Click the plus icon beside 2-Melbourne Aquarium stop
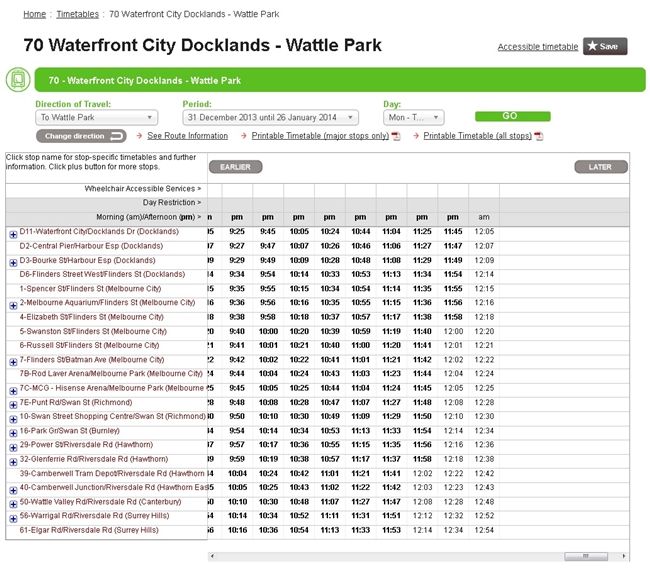Viewport: 650px width, 574px height. [x=13, y=303]
